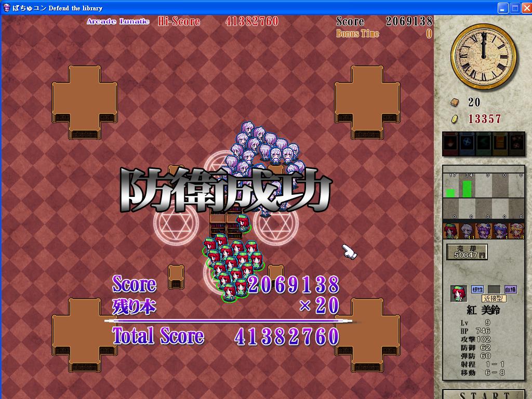Viewport: 532px width, 399px height.
Task: Click the purple Score 2069138 in results
Action: (x=294, y=284)
